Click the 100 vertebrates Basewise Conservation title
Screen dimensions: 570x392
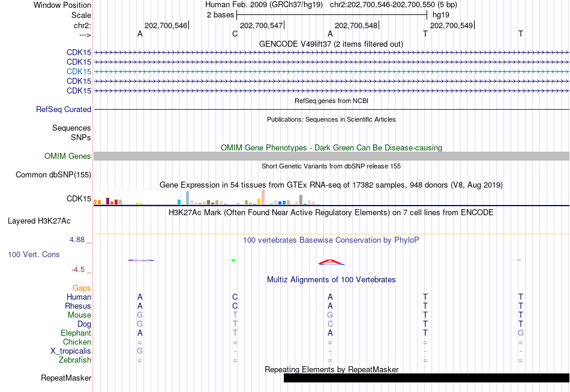click(331, 240)
